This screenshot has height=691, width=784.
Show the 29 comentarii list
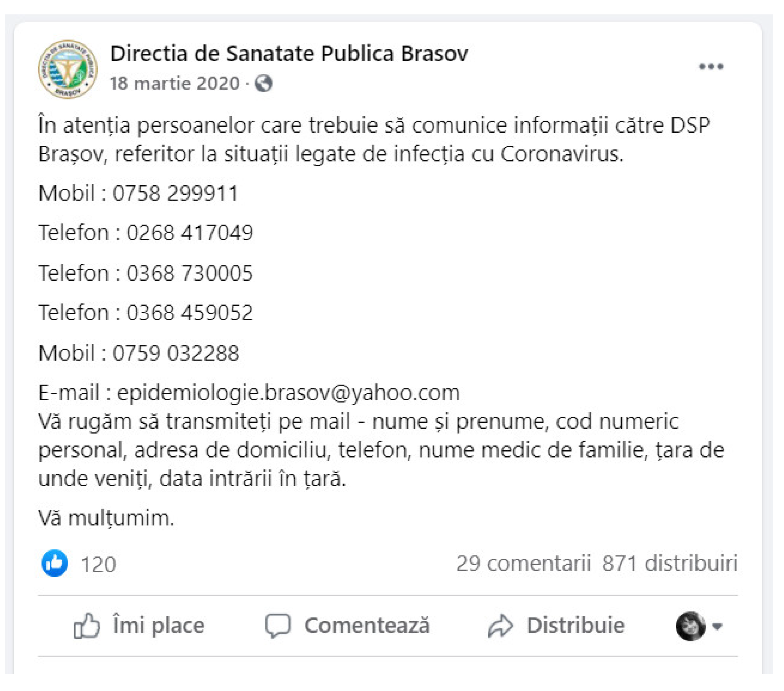click(523, 564)
